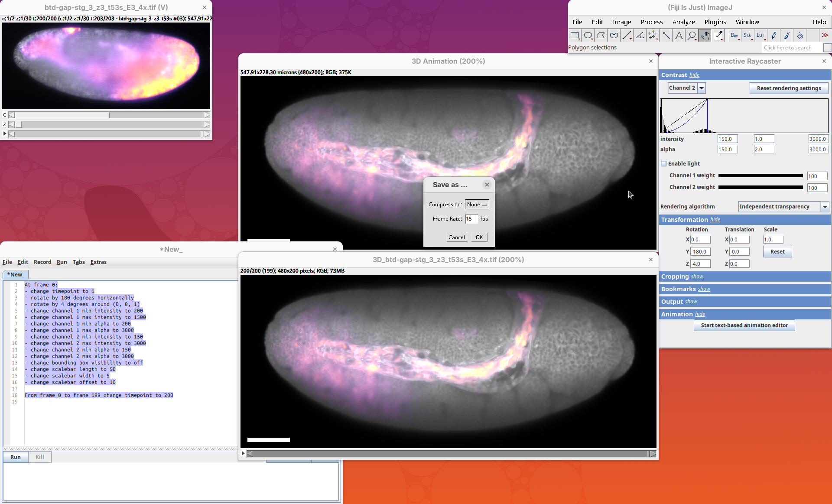Enable the light checkbox

point(663,164)
